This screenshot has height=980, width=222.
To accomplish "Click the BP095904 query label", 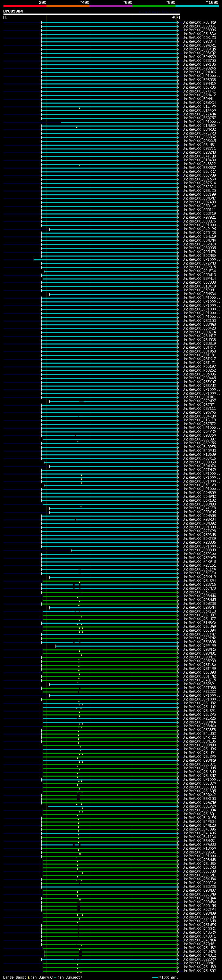I will click(13, 11).
